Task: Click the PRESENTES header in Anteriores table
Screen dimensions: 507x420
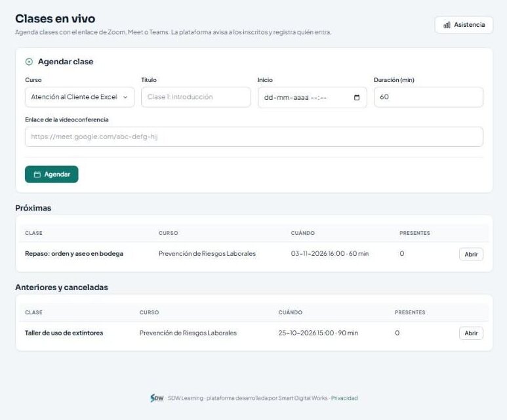Action: pos(410,312)
